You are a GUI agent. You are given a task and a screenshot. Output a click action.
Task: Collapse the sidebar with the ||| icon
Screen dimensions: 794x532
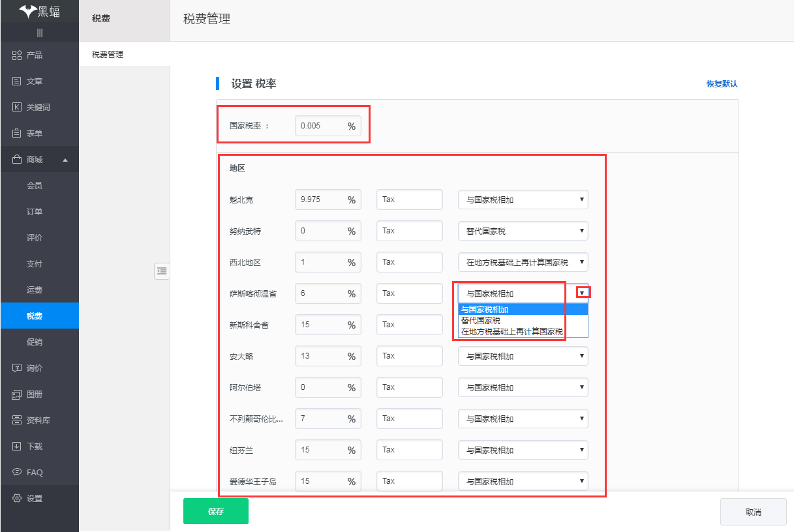pos(39,33)
